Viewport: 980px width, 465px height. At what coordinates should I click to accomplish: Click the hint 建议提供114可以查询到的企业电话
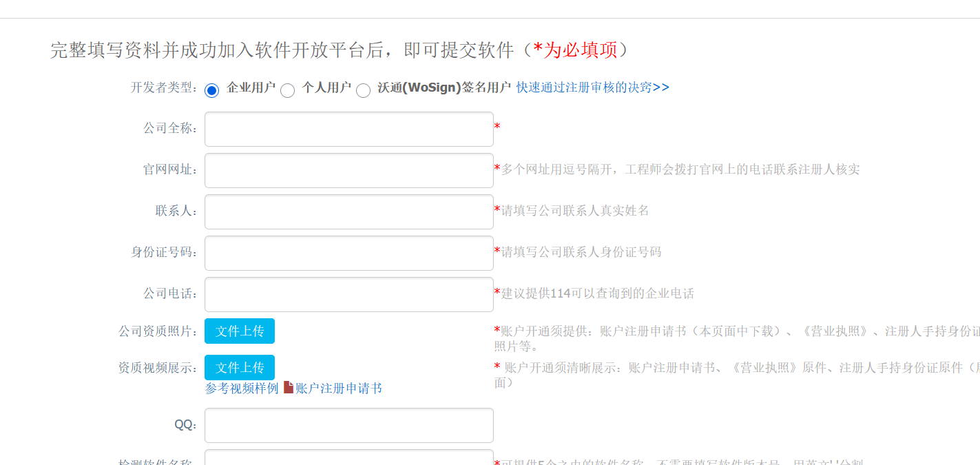[x=597, y=293]
